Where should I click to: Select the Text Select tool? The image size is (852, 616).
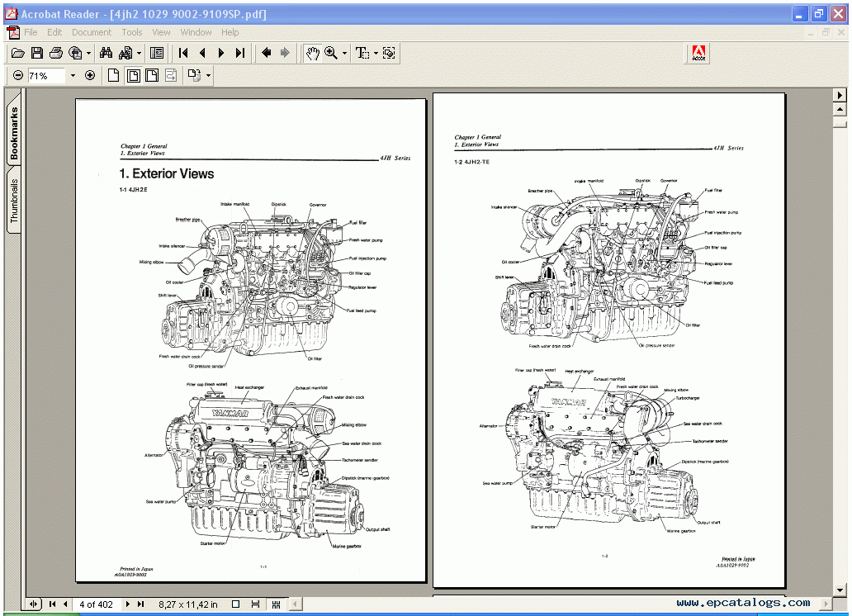(361, 52)
